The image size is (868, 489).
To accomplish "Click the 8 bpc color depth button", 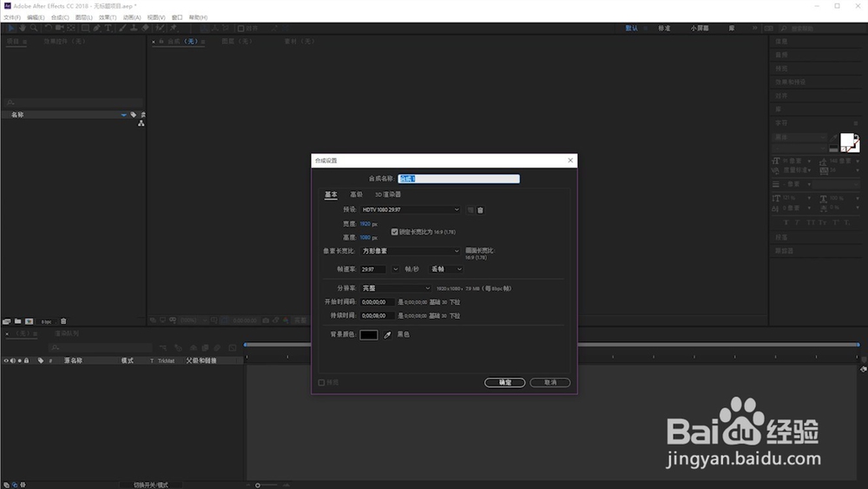I will [x=47, y=321].
